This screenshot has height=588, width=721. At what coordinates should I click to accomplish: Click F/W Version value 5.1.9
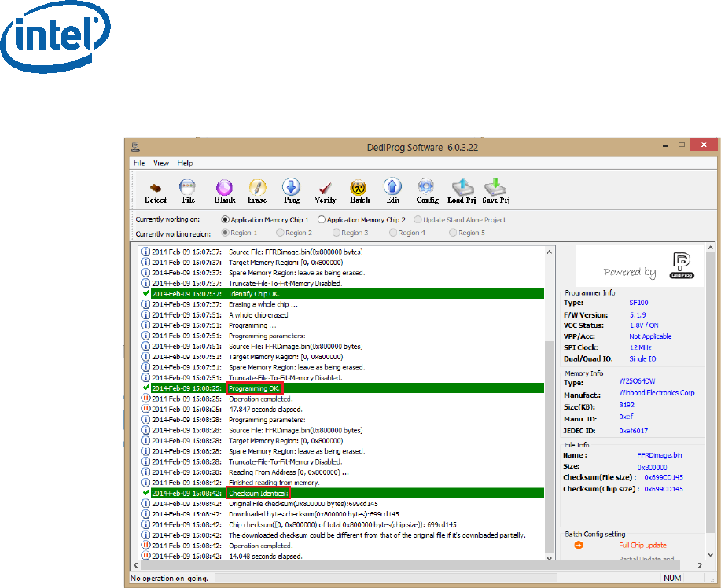638,315
